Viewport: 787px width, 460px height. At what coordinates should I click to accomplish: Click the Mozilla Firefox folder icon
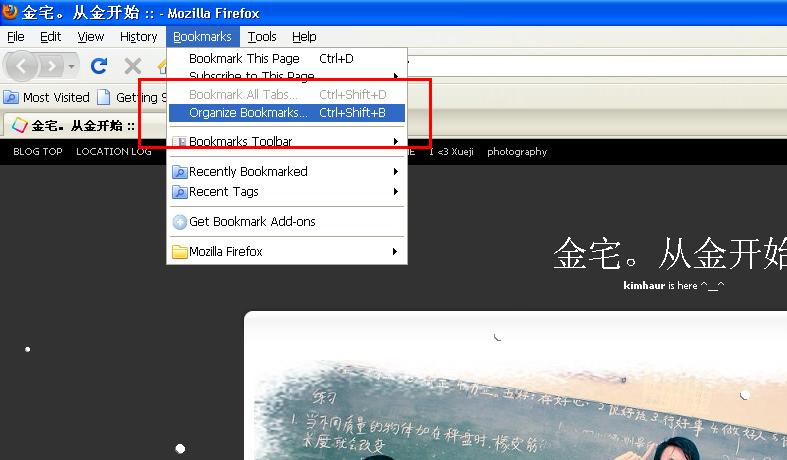coord(180,252)
